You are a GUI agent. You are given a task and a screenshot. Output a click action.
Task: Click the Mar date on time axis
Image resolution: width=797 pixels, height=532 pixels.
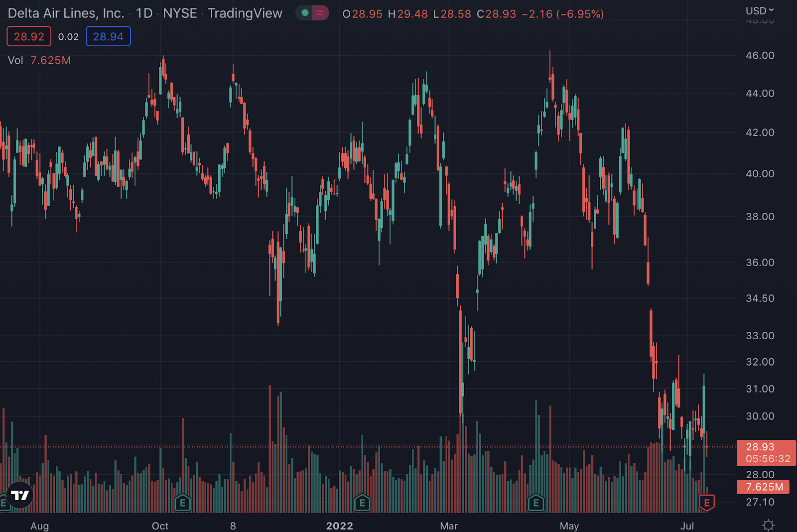pos(449,526)
